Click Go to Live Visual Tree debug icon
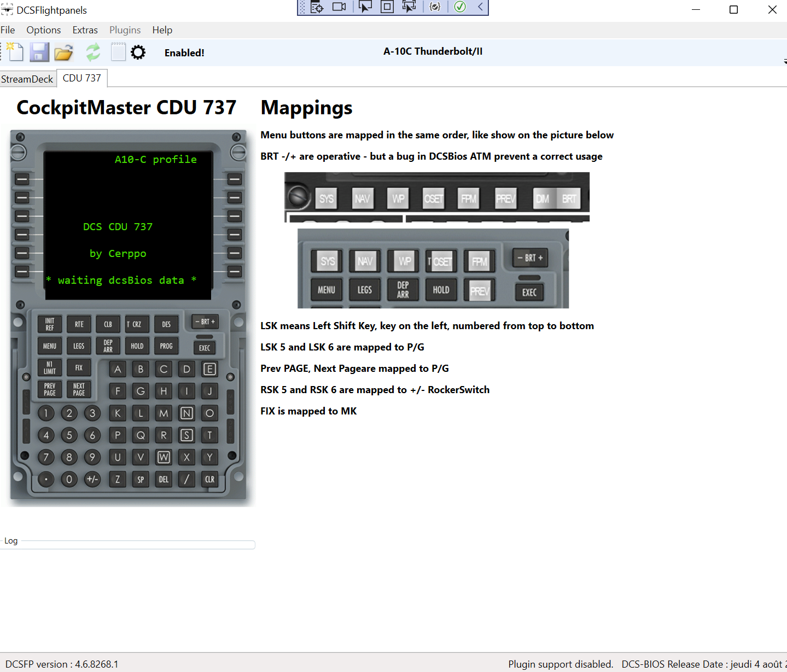This screenshot has width=787, height=672. [x=317, y=7]
